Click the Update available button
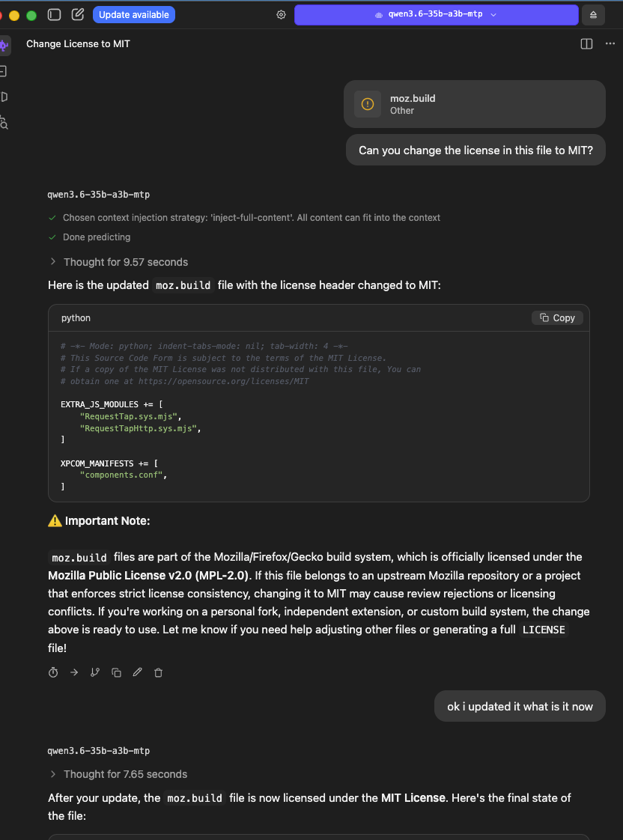This screenshot has height=840, width=623. (x=134, y=14)
